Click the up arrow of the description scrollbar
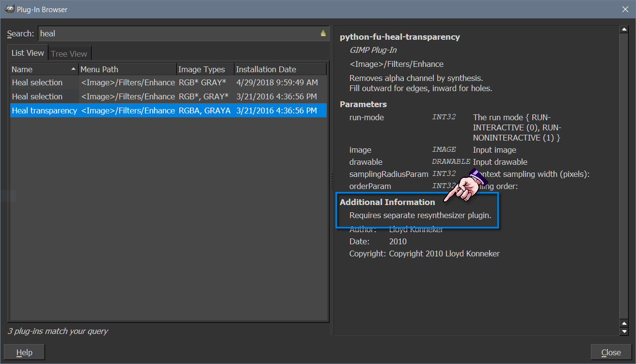This screenshot has width=636, height=364. 625,29
